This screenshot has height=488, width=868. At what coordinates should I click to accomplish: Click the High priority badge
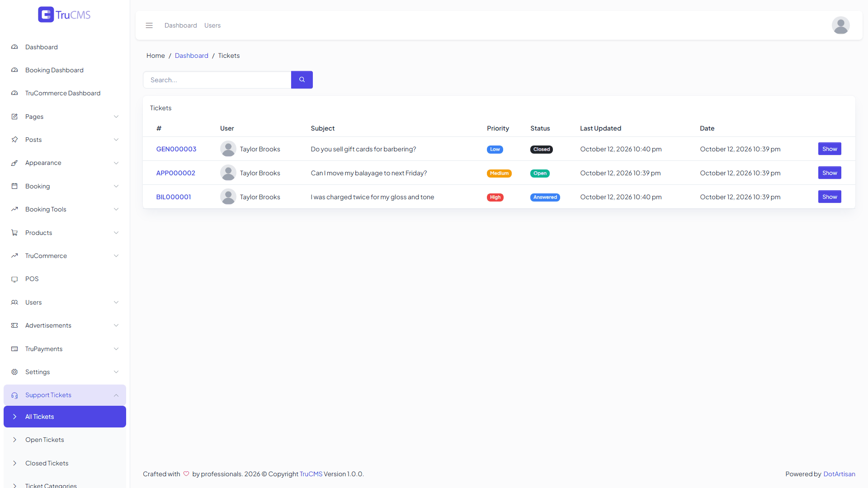(x=495, y=197)
